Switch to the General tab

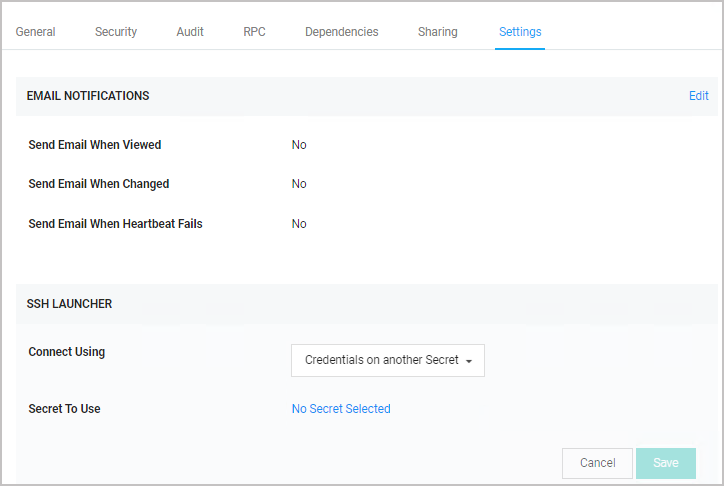click(36, 32)
